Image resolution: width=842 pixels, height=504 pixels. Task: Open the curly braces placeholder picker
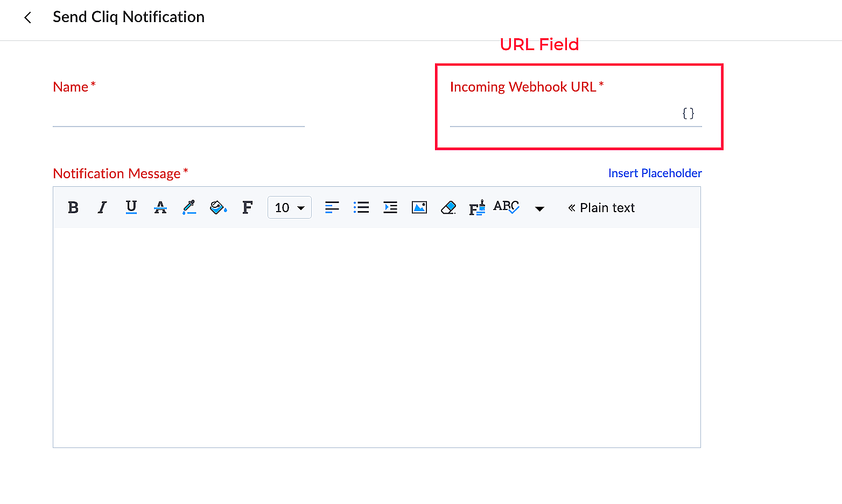tap(688, 114)
